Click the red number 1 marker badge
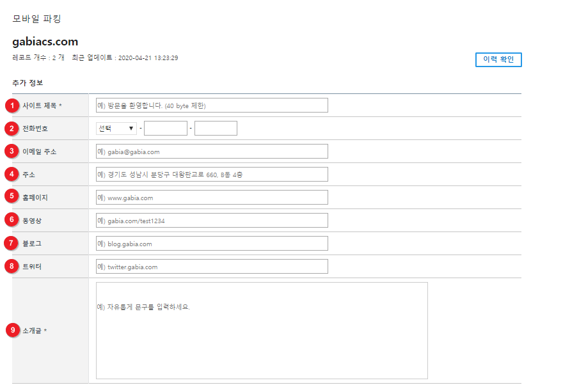This screenshot has width=563, height=392. point(12,106)
